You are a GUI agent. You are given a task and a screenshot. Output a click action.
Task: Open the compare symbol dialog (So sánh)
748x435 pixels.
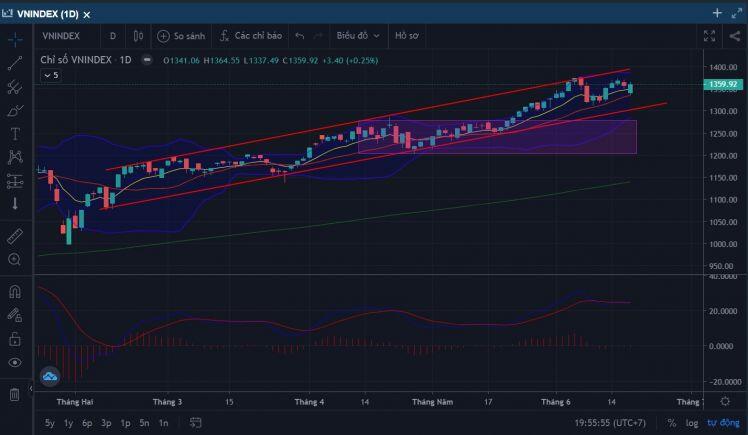(x=181, y=36)
